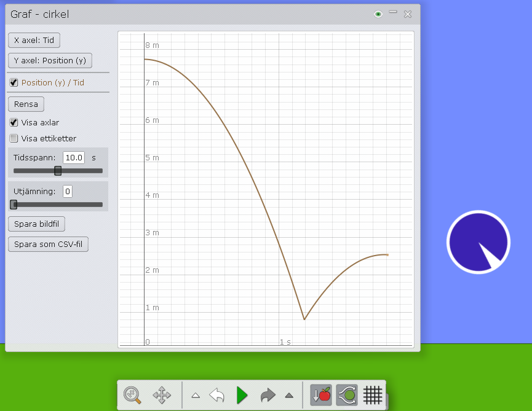Expand the small arrow right of Redo
The image size is (532, 411).
pyautogui.click(x=289, y=395)
